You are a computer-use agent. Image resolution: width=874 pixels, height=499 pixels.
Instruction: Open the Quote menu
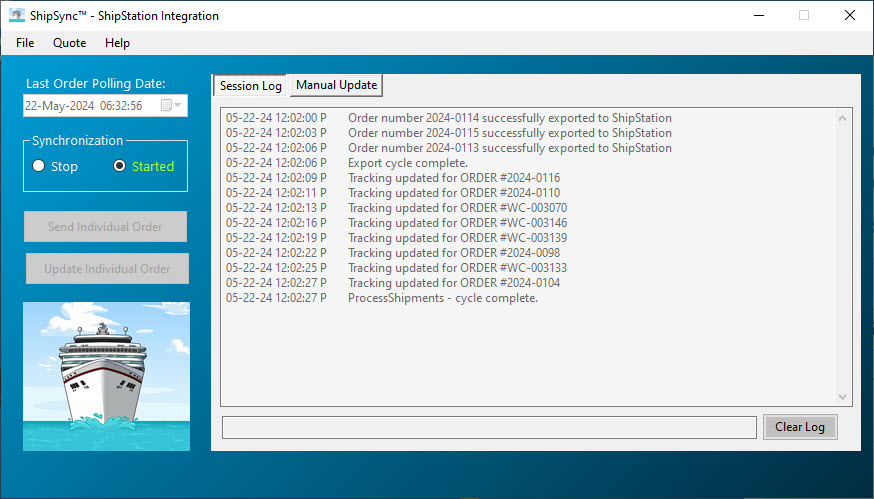[x=70, y=43]
